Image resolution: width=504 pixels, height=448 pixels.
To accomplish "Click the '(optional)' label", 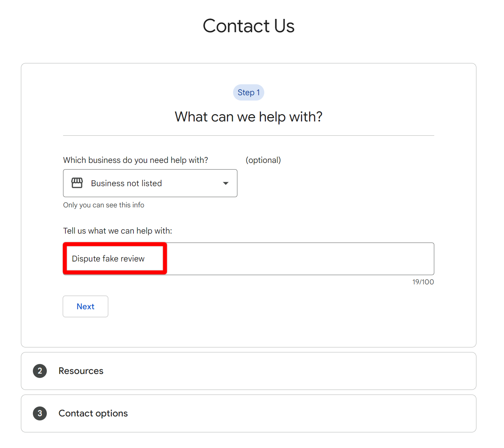I will 263,160.
